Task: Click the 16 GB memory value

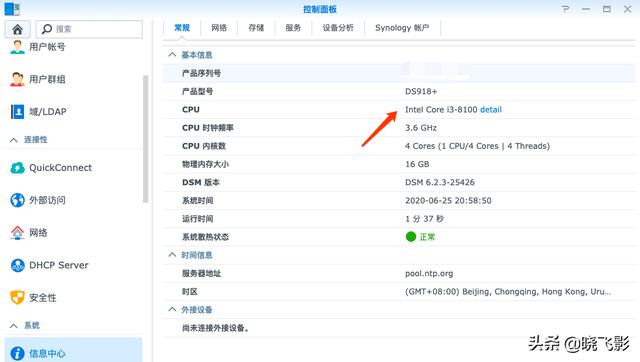Action: pyautogui.click(x=417, y=164)
